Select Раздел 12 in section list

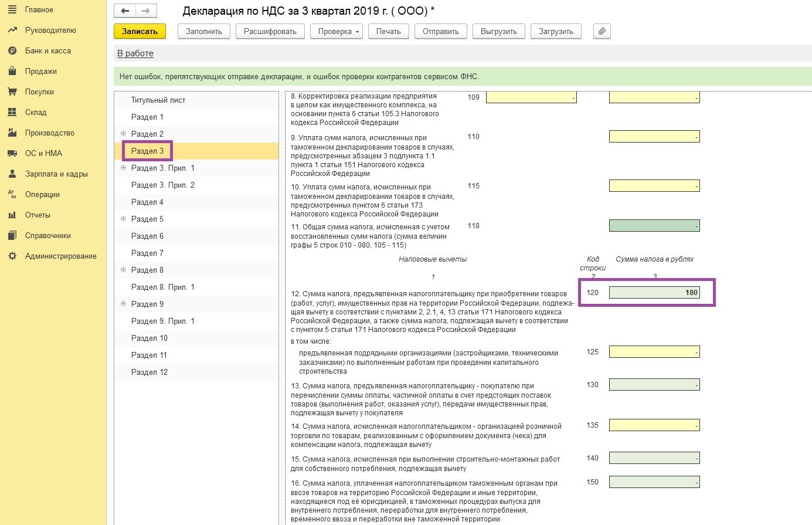(149, 372)
